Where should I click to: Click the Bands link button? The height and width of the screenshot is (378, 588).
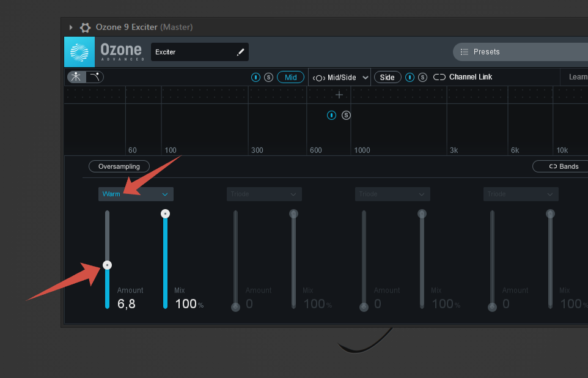click(560, 166)
